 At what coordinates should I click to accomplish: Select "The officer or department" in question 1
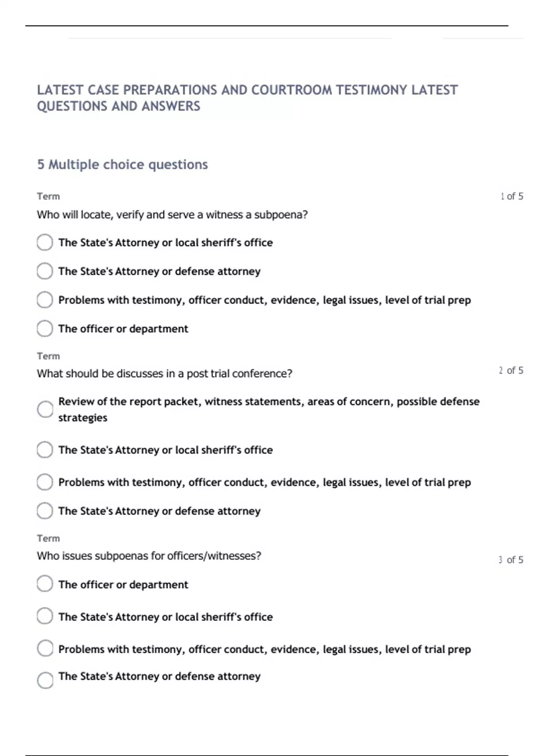point(45,329)
